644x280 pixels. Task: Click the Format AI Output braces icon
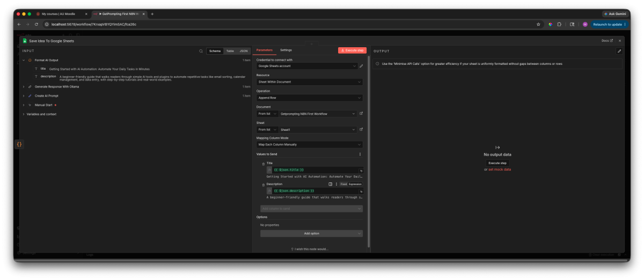[x=30, y=60]
